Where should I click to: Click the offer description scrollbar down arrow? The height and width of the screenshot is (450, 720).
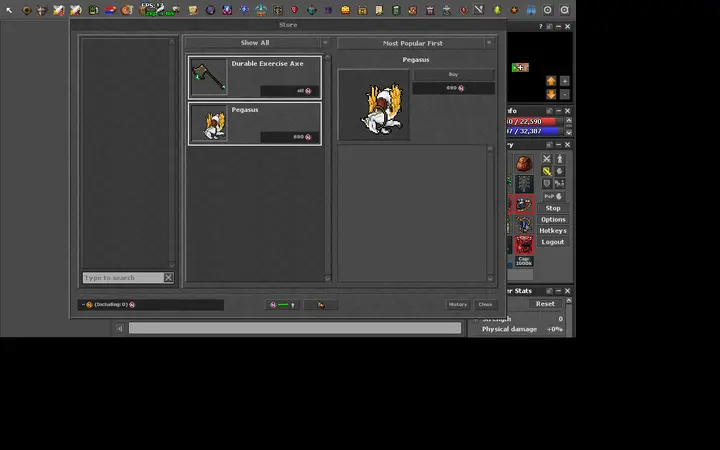click(x=490, y=278)
